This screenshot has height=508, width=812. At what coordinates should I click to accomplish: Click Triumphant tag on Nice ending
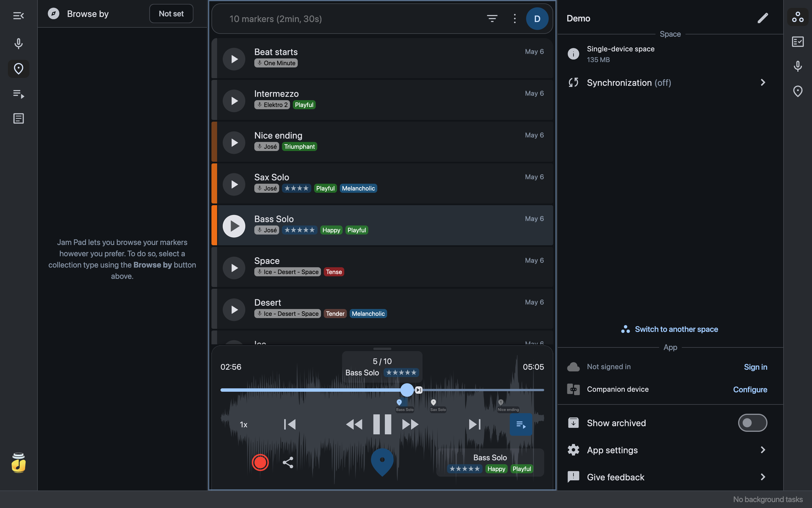point(299,146)
